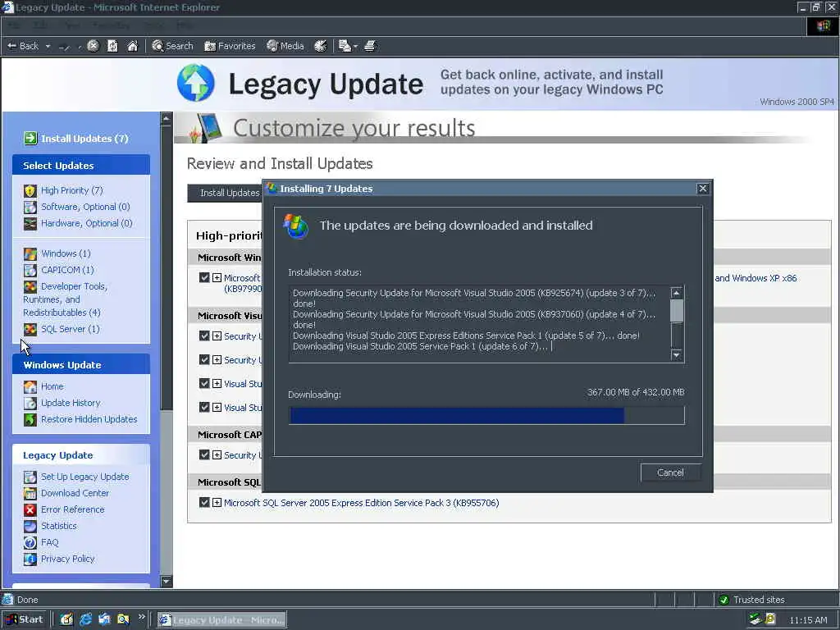Click the Cancel button in the install dialog
The height and width of the screenshot is (630, 840).
click(x=670, y=472)
